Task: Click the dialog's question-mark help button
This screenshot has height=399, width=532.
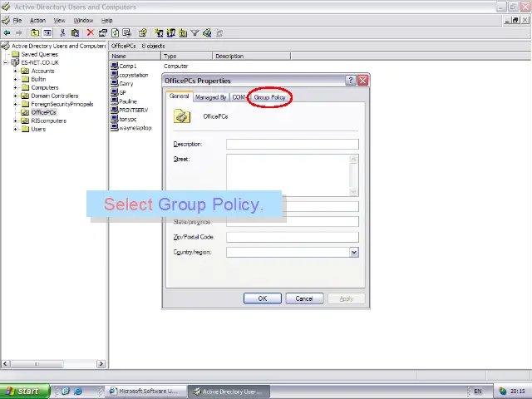Action: point(351,81)
